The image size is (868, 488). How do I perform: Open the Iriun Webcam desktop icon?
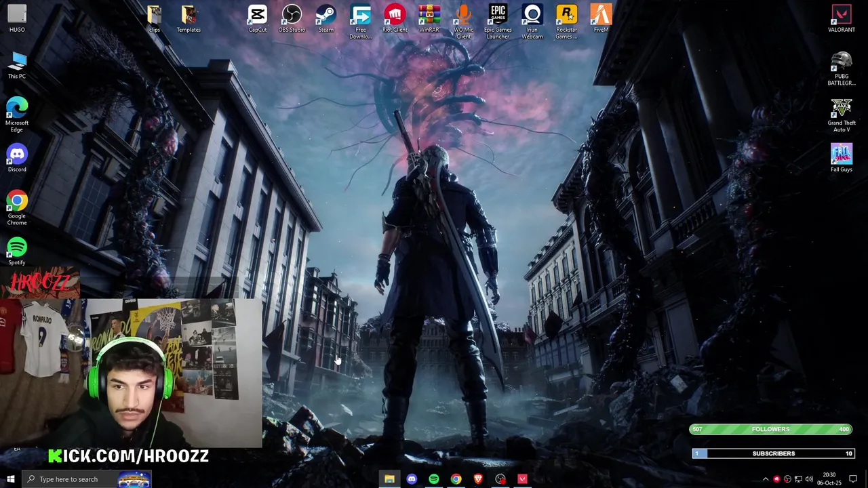532,22
